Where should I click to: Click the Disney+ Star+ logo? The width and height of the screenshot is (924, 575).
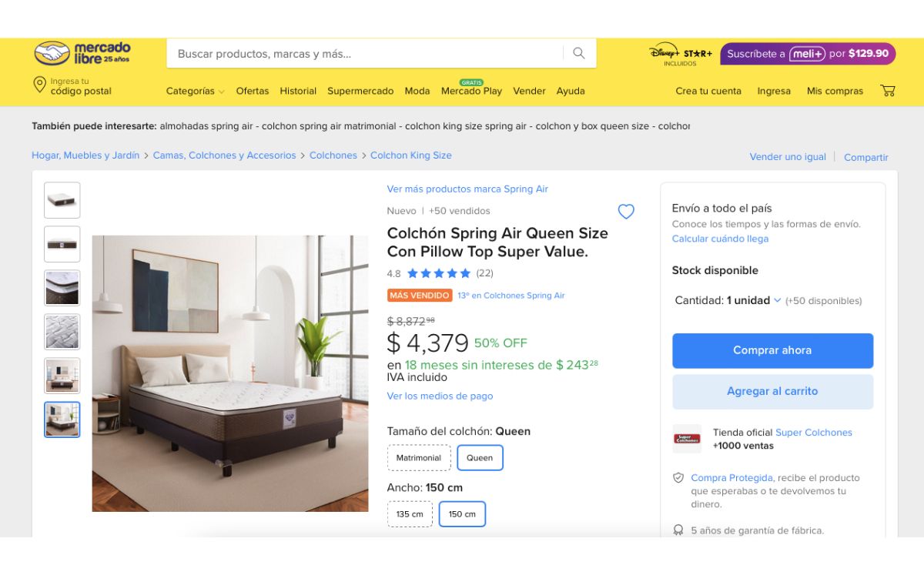(681, 54)
